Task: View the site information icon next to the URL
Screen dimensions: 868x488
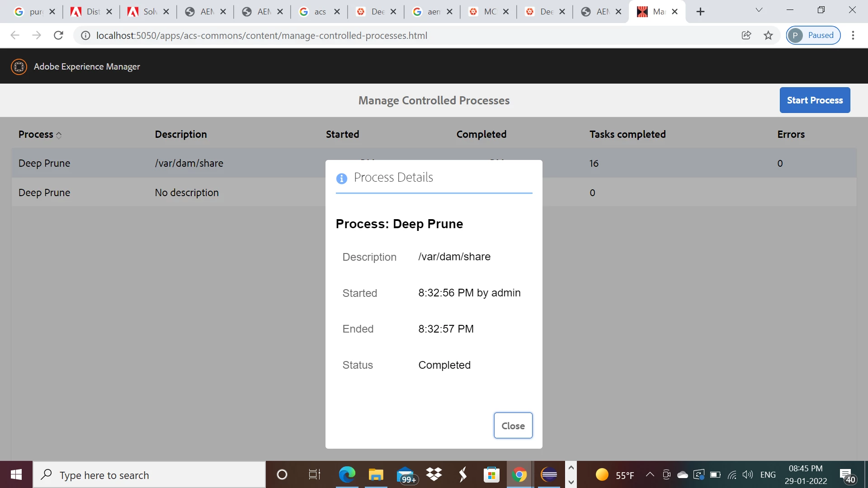Action: (x=85, y=35)
